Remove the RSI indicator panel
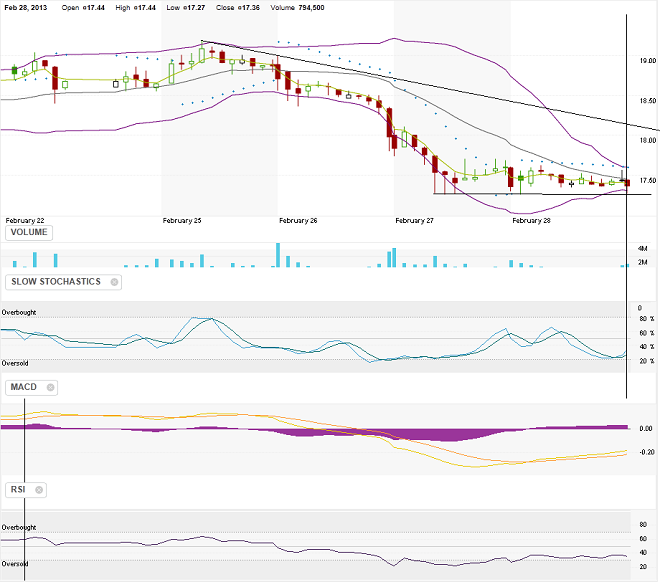This screenshot has width=660, height=582. coord(38,490)
